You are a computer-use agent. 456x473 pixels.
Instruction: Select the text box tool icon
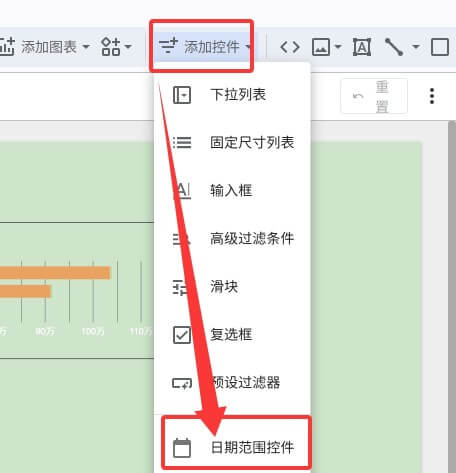tap(362, 47)
